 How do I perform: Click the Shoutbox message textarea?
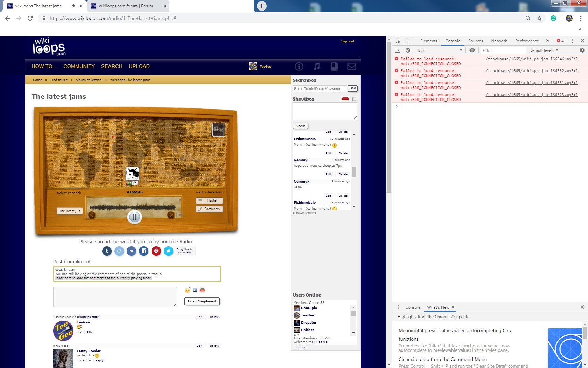(325, 111)
